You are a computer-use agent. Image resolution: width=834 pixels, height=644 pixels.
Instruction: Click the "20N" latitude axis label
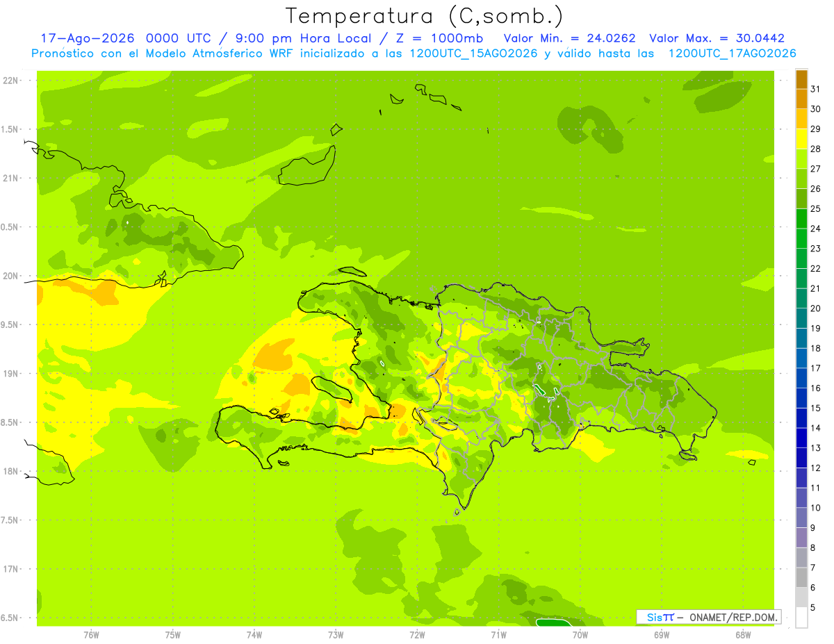(x=11, y=276)
